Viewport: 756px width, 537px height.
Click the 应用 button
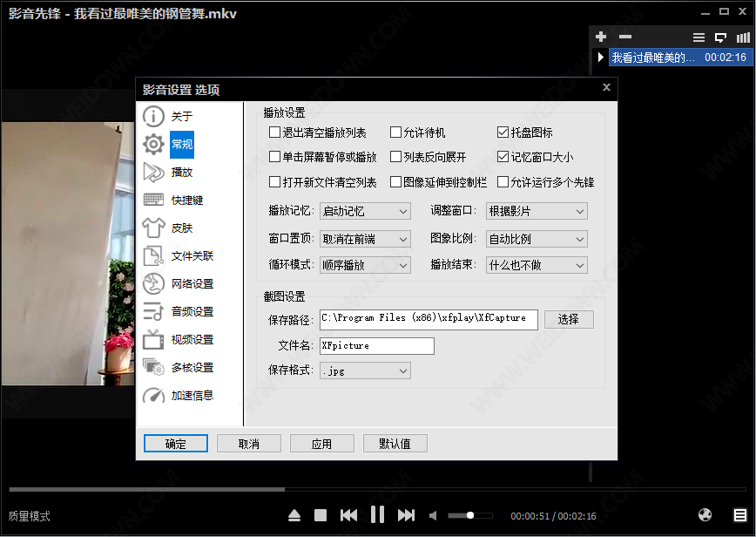321,444
